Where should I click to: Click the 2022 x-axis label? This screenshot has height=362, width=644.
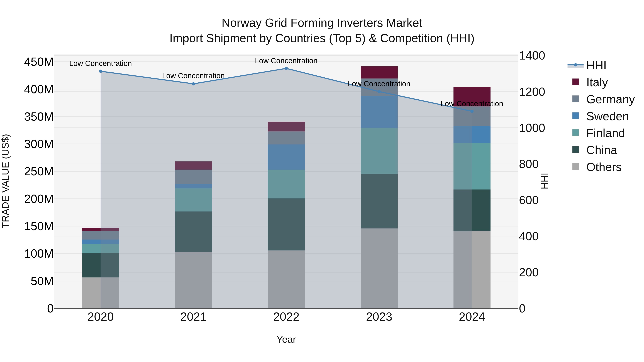click(286, 317)
